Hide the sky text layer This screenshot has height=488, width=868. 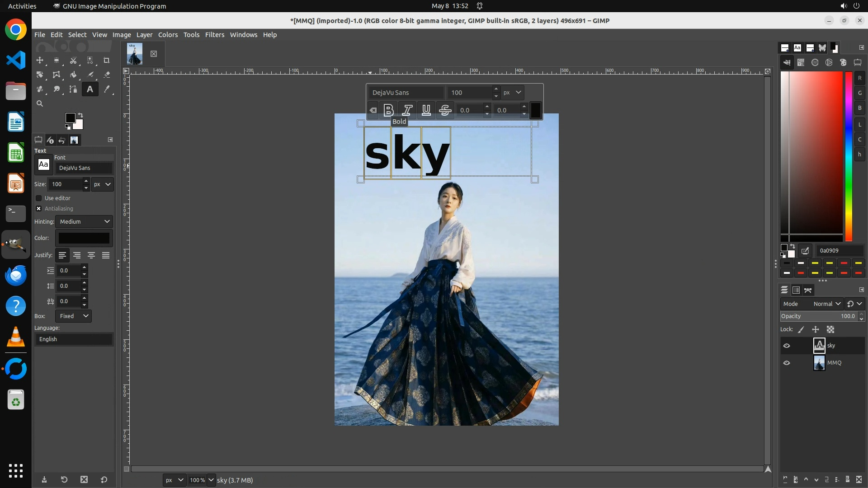787,346
